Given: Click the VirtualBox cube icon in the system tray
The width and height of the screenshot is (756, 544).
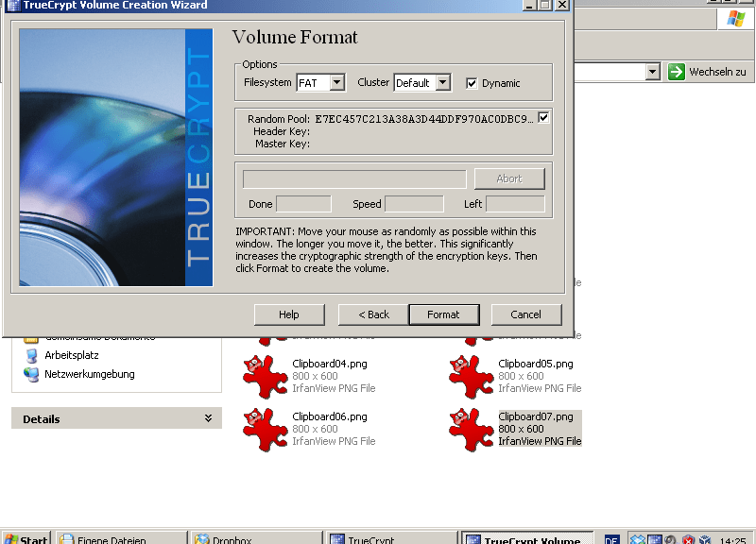Looking at the screenshot, I should [705, 539].
